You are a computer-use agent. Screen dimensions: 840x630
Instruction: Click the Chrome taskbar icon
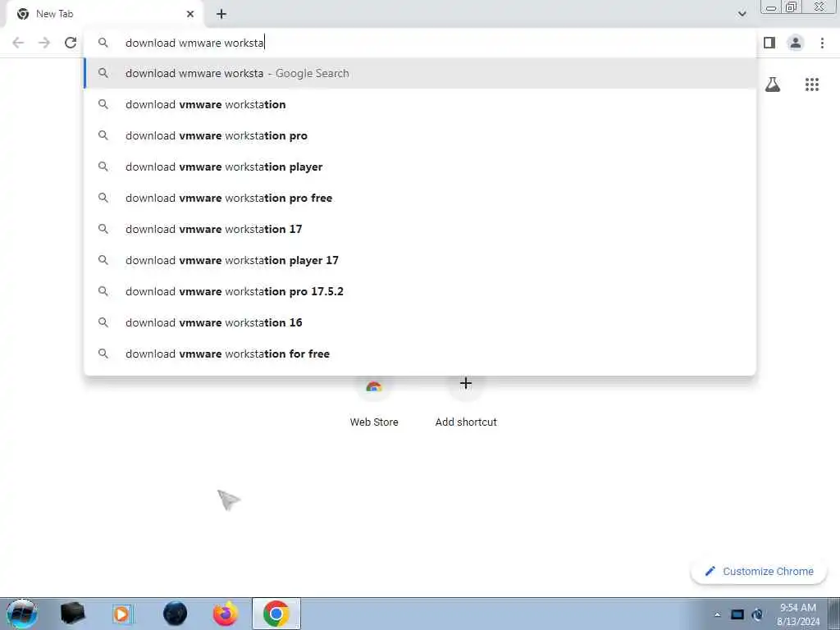[x=276, y=614]
